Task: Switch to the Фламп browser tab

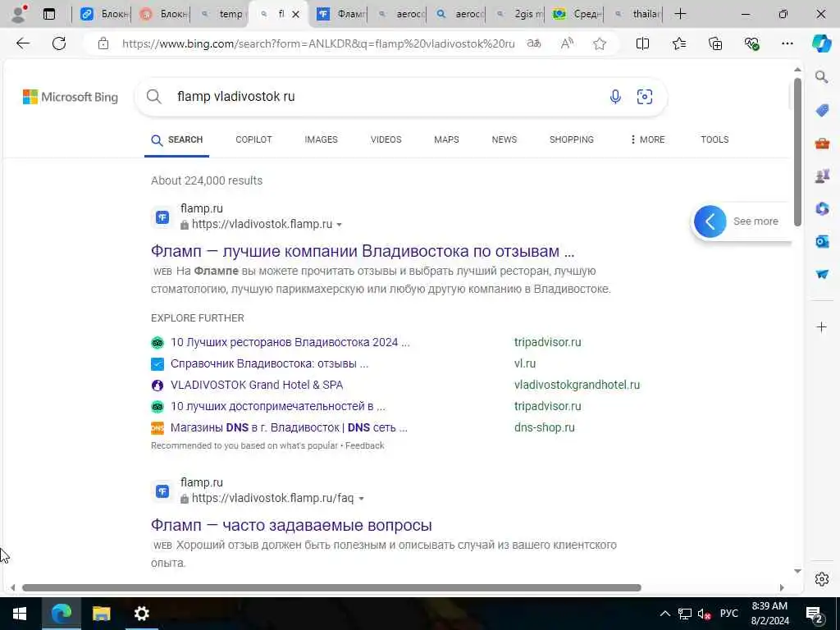Action: point(339,14)
